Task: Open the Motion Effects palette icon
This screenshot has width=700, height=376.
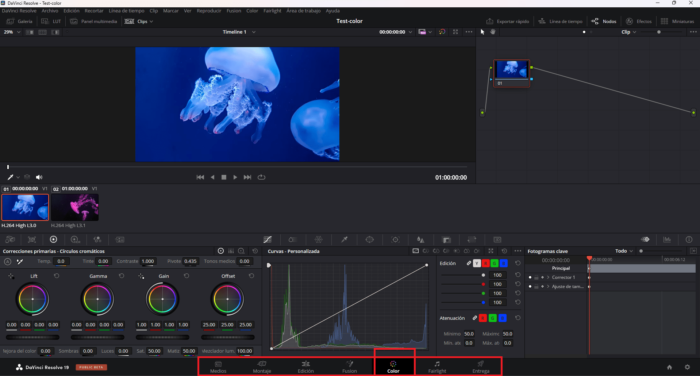Action: click(120, 240)
